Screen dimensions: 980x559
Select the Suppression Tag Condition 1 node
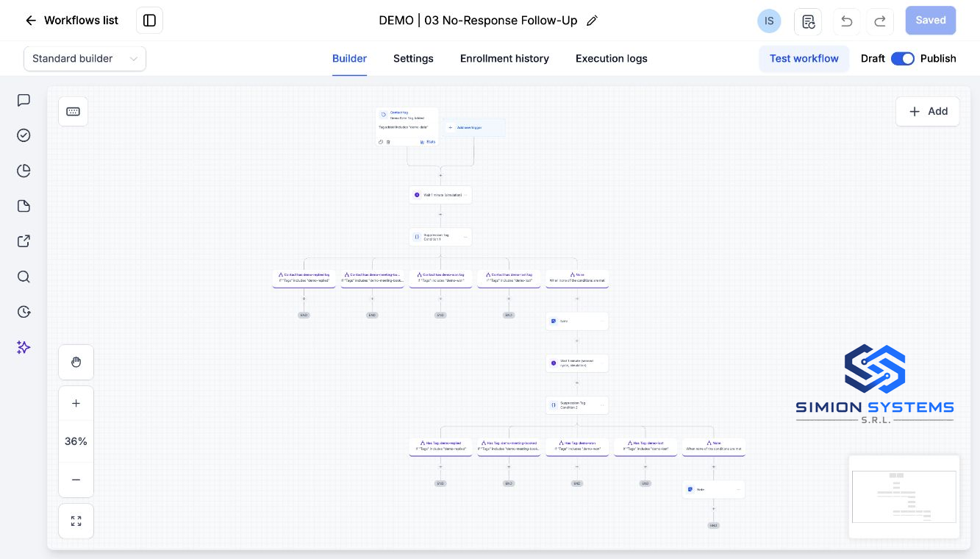click(440, 237)
